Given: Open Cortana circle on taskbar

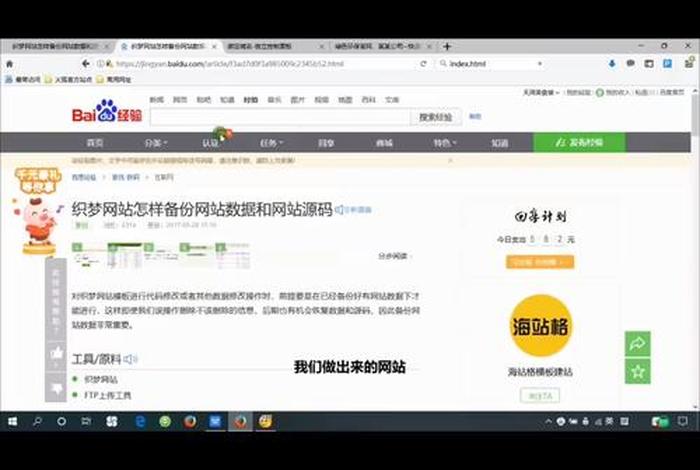Looking at the screenshot, I should click(61, 421).
